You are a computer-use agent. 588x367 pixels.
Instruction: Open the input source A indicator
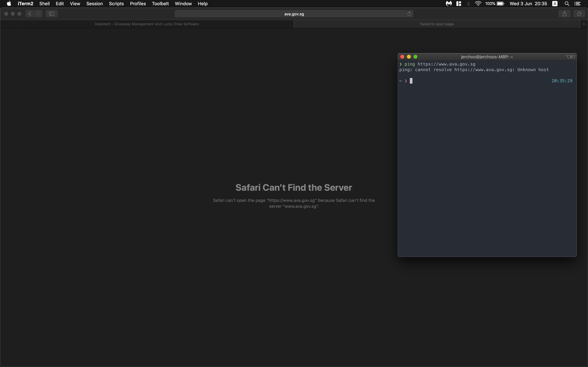point(555,4)
